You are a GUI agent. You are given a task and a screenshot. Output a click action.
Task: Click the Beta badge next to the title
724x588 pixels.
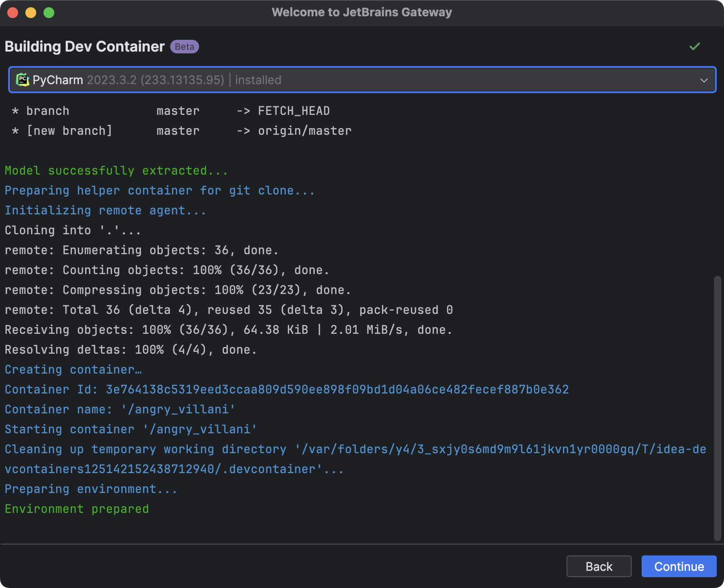[184, 46]
